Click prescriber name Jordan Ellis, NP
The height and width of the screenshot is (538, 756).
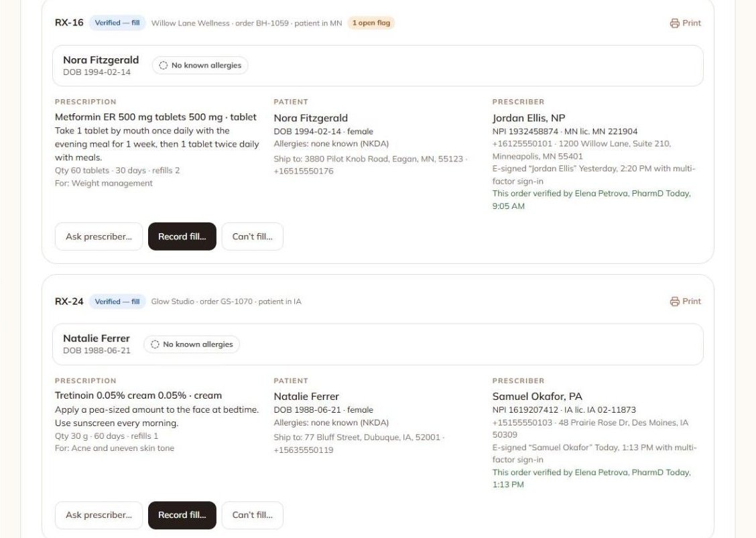(528, 118)
